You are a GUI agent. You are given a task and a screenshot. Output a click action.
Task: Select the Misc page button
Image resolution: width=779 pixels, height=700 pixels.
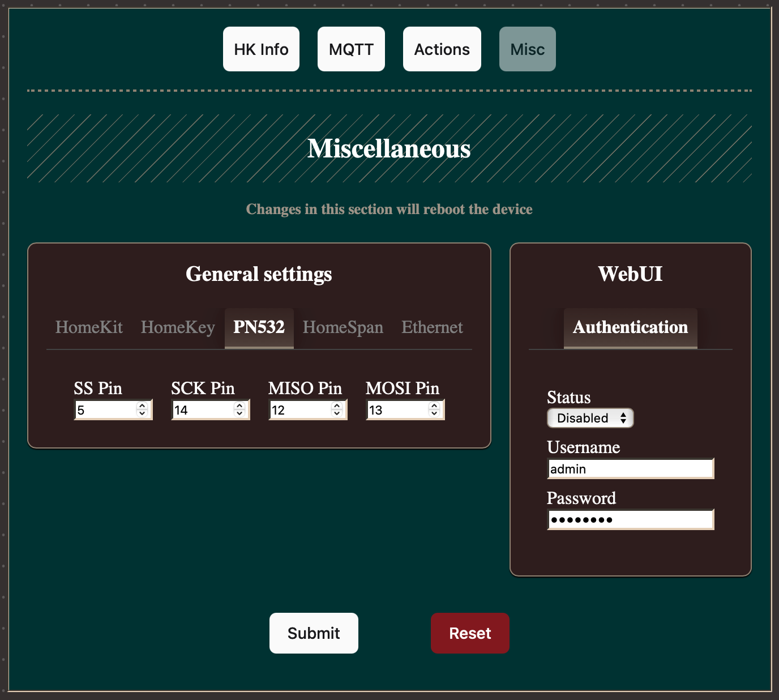(527, 49)
